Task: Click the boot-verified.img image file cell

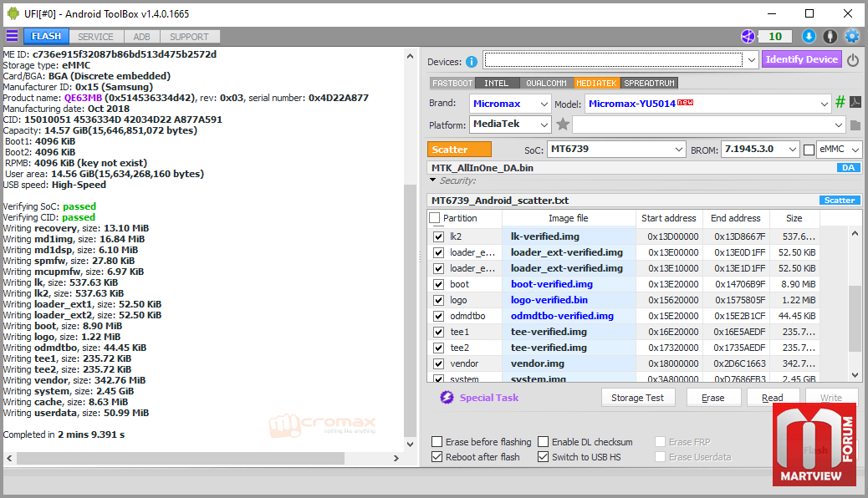Action: tap(569, 284)
